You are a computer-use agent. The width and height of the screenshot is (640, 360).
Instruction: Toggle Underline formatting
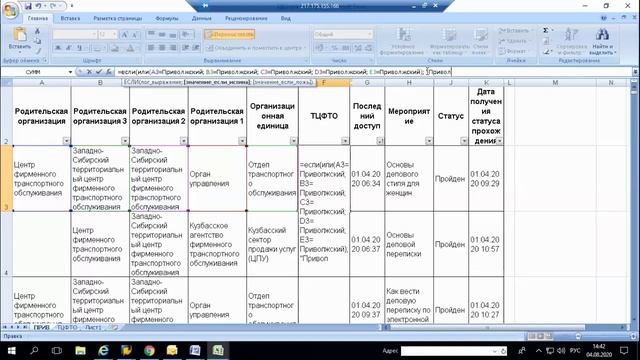pyautogui.click(x=80, y=48)
